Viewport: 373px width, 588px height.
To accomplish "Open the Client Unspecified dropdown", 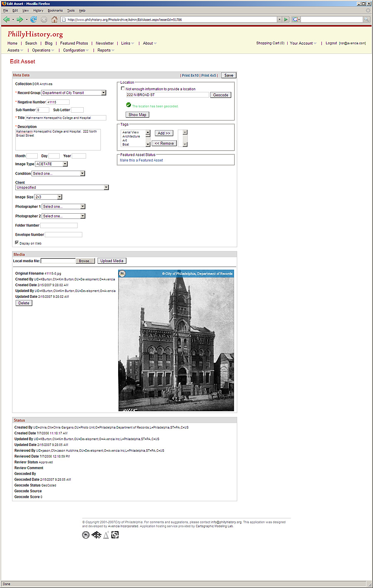I will 106,188.
